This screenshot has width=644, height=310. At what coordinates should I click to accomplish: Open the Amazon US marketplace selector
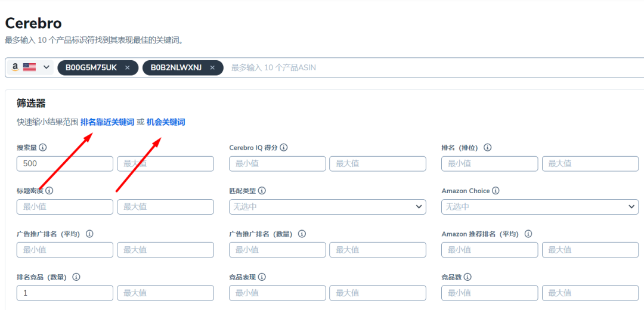click(x=30, y=68)
